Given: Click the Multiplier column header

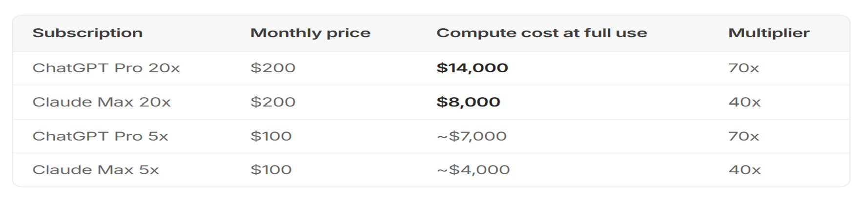Looking at the screenshot, I should [x=769, y=33].
